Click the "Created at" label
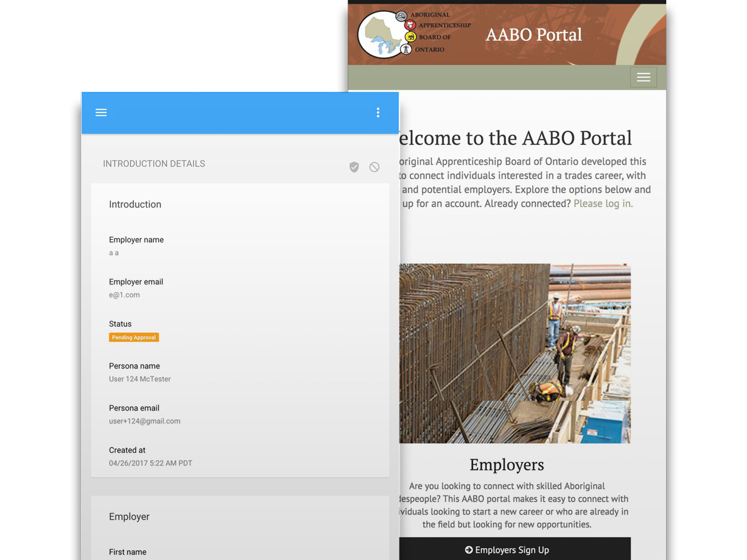This screenshot has width=747, height=560. tap(127, 450)
